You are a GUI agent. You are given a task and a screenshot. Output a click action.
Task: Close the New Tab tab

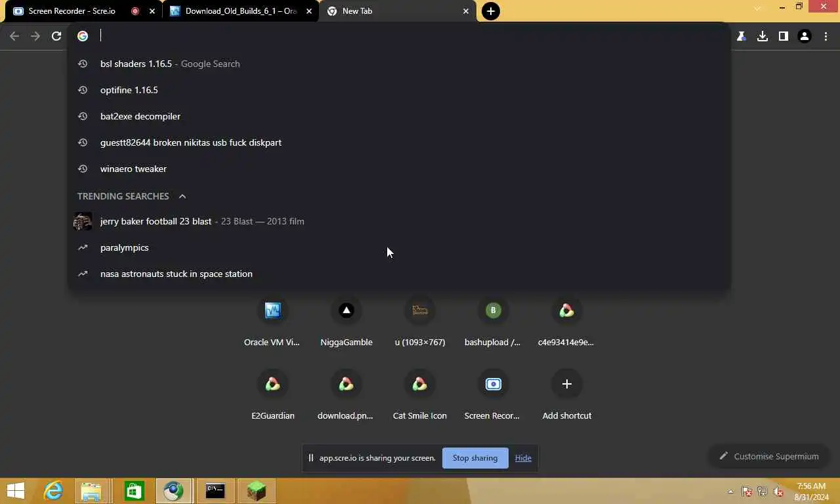click(x=466, y=11)
